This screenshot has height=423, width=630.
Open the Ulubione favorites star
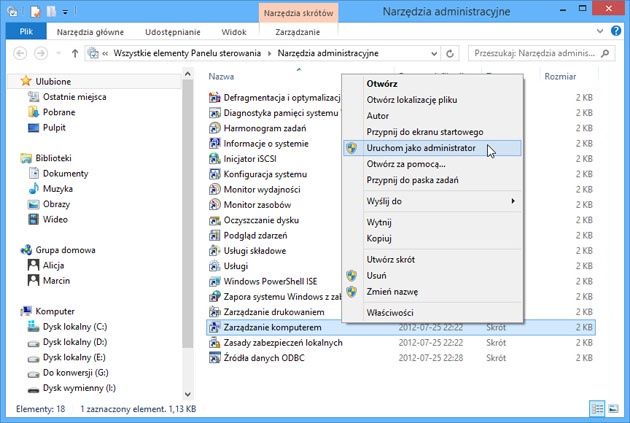(26, 81)
